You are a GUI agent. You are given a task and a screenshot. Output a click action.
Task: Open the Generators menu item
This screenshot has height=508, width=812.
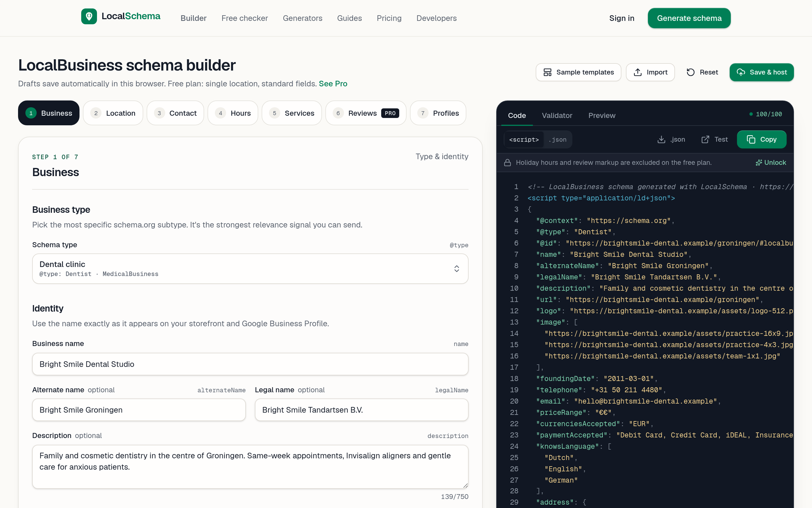tap(302, 18)
